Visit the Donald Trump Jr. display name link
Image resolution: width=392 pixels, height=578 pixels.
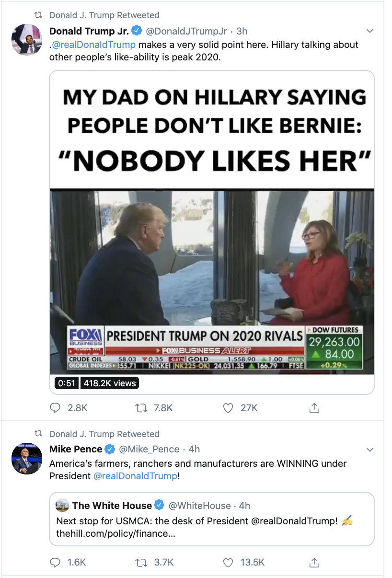click(x=89, y=31)
